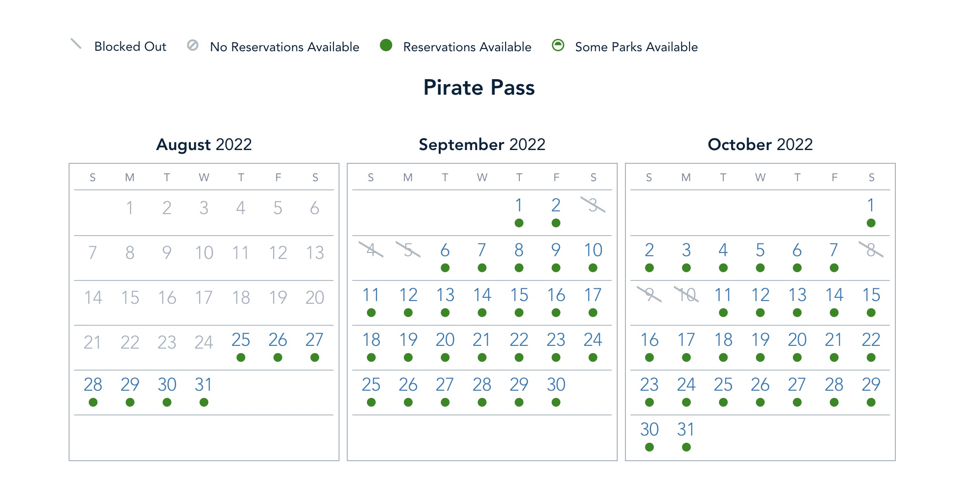The height and width of the screenshot is (495, 980).
Task: Click the green dot under August 25
Action: pos(241,358)
